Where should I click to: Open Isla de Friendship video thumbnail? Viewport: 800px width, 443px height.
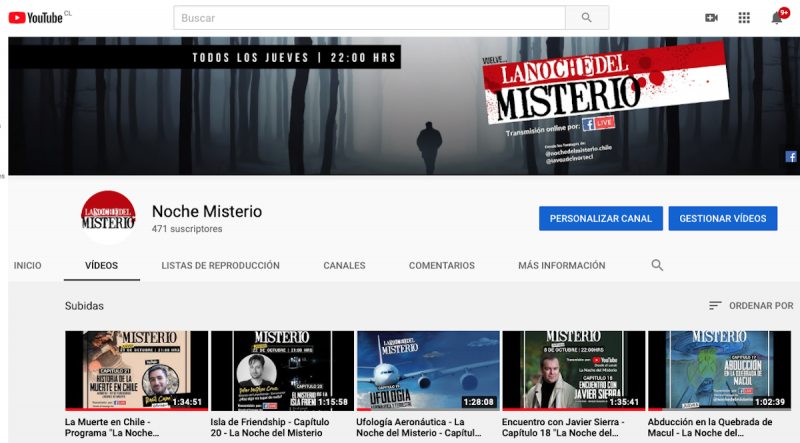click(282, 371)
